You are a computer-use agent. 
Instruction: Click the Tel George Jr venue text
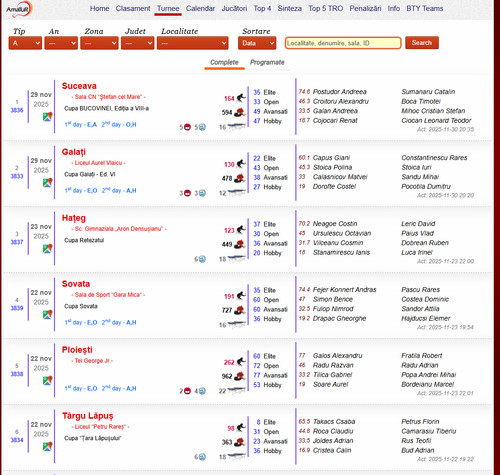[92, 361]
